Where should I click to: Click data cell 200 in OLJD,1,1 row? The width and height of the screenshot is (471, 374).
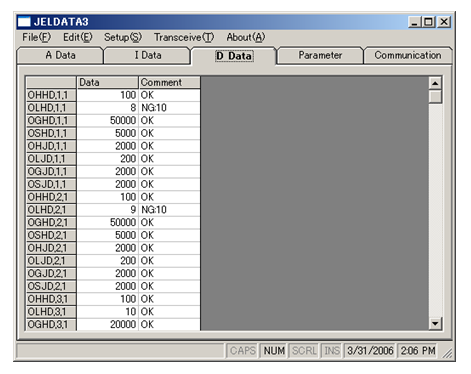pyautogui.click(x=108, y=159)
